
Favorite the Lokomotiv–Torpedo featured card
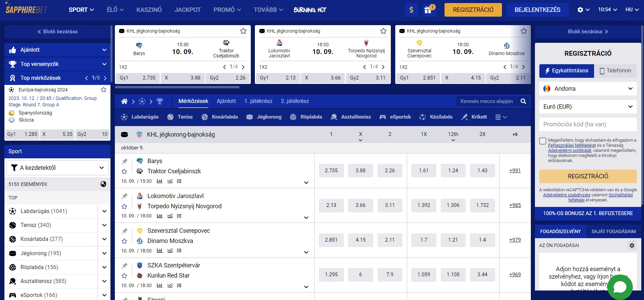[x=383, y=31]
